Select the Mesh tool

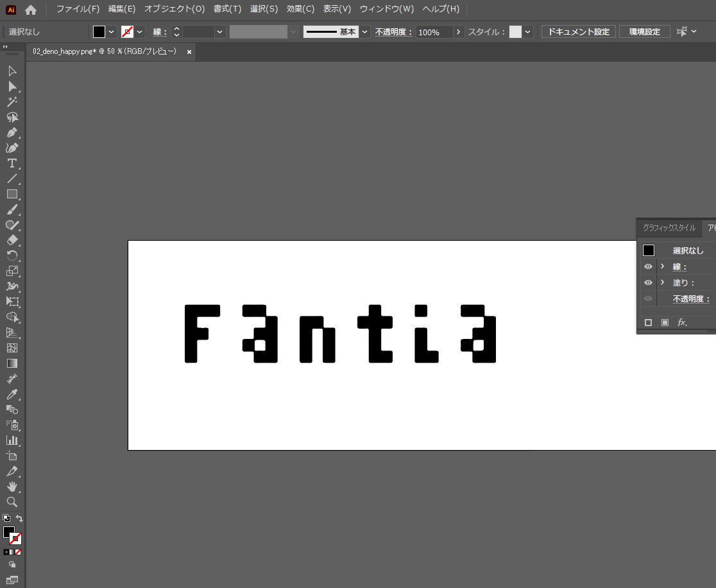click(12, 348)
